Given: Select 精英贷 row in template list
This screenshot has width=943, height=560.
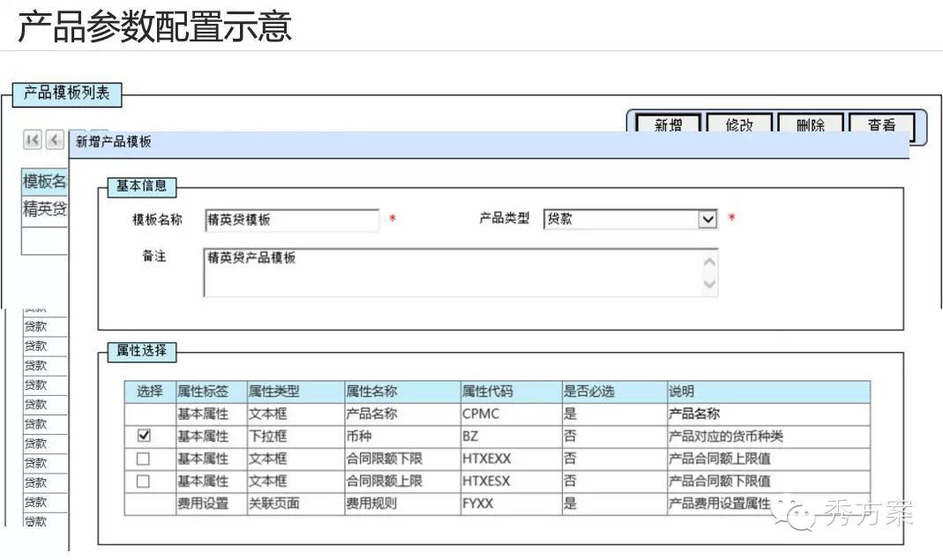Looking at the screenshot, I should 45,210.
